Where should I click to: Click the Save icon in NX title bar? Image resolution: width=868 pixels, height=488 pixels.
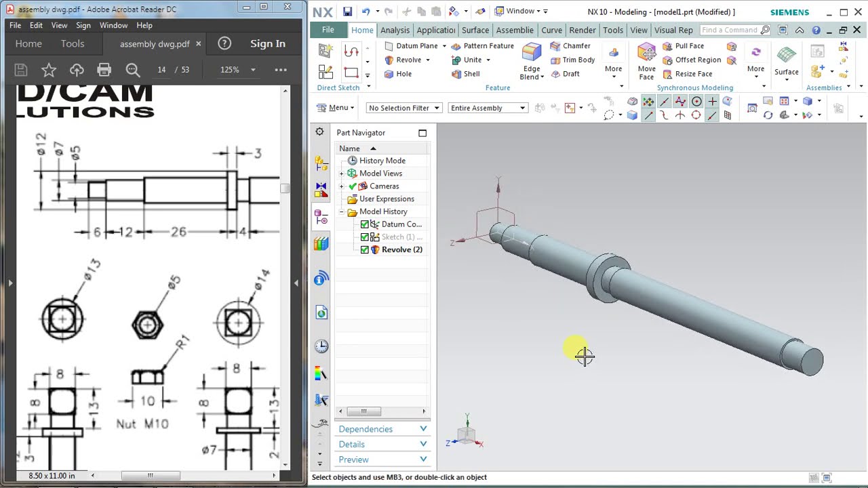click(x=347, y=12)
